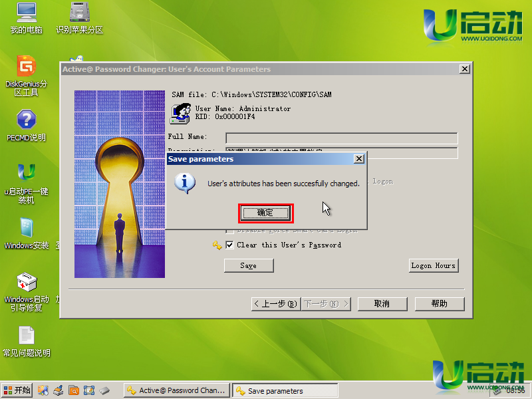Go back with 上一步(B) button
The height and width of the screenshot is (399, 532).
pyautogui.click(x=276, y=304)
